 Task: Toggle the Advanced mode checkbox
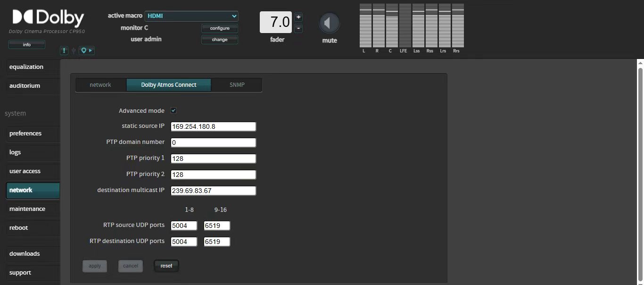click(x=173, y=110)
